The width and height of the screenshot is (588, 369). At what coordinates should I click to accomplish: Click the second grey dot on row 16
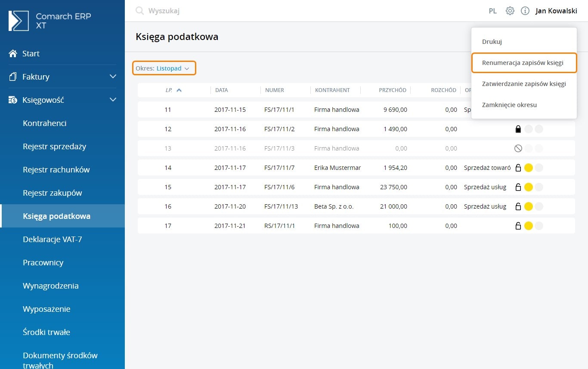539,206
